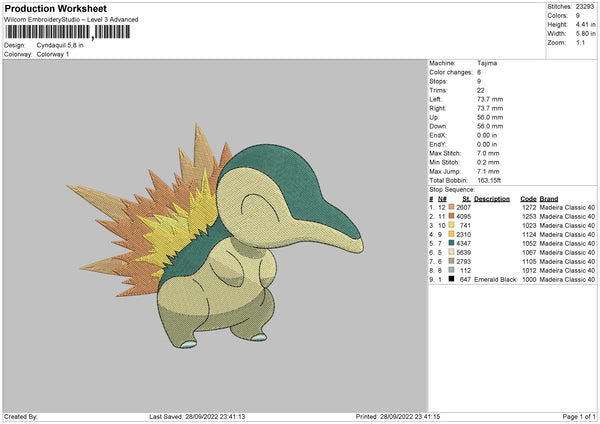Click the 'EndY:' label
This screenshot has height=424, width=600.
pos(438,144)
